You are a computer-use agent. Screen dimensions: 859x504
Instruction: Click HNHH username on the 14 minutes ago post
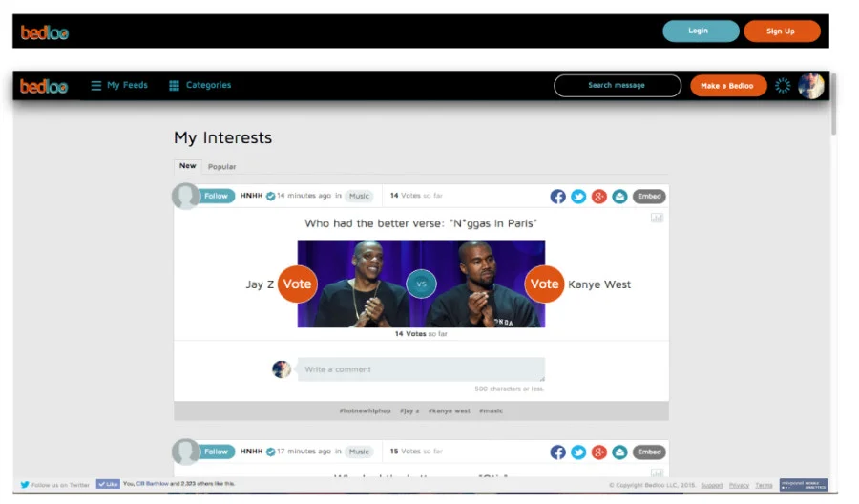251,196
